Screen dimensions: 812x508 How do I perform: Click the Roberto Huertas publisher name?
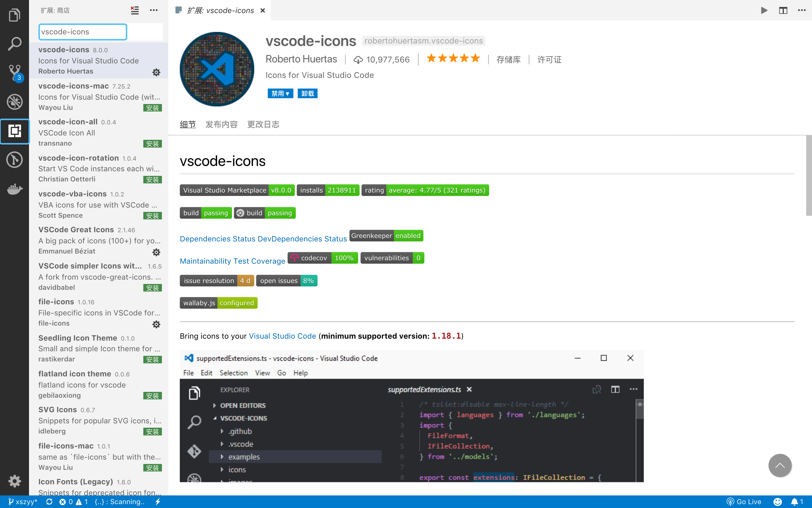click(x=301, y=59)
